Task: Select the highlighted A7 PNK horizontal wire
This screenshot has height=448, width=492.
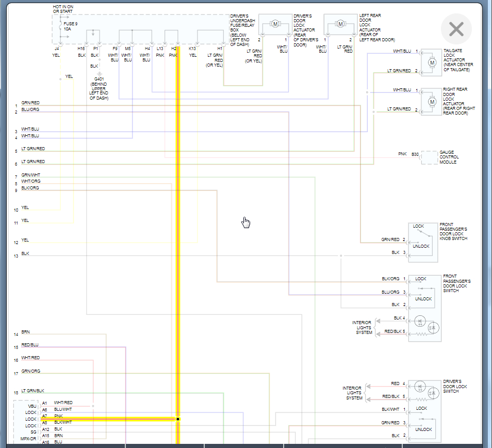Action: click(x=108, y=419)
